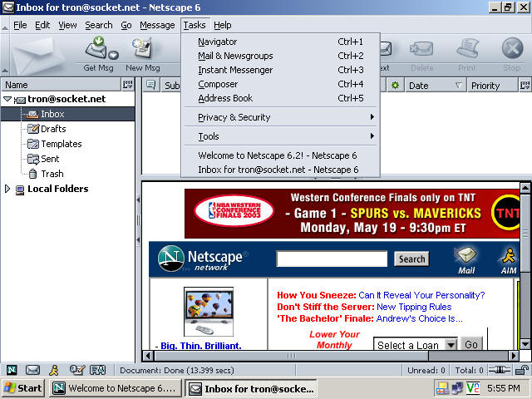The width and height of the screenshot is (532, 399).
Task: Click the Netscape Search button
Action: click(x=411, y=259)
